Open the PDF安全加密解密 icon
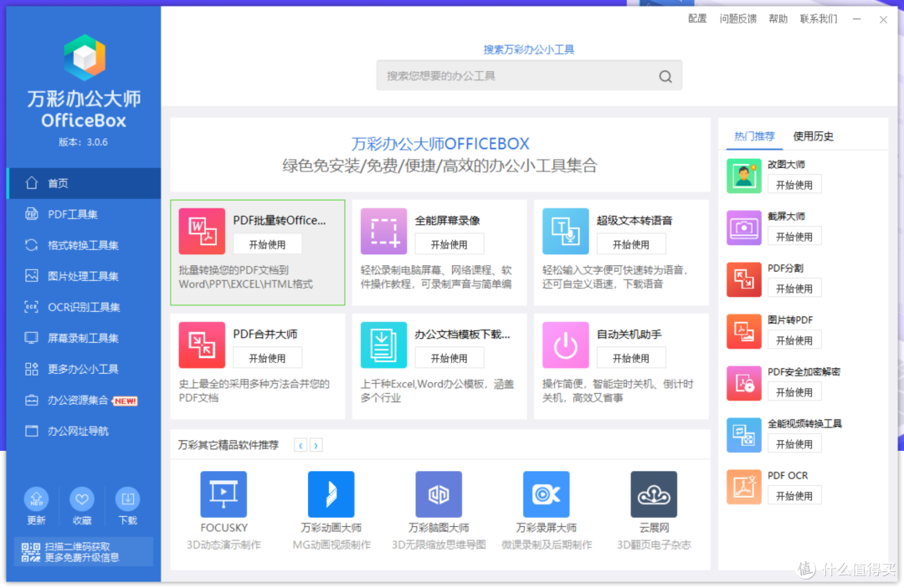The image size is (904, 588). (x=744, y=383)
